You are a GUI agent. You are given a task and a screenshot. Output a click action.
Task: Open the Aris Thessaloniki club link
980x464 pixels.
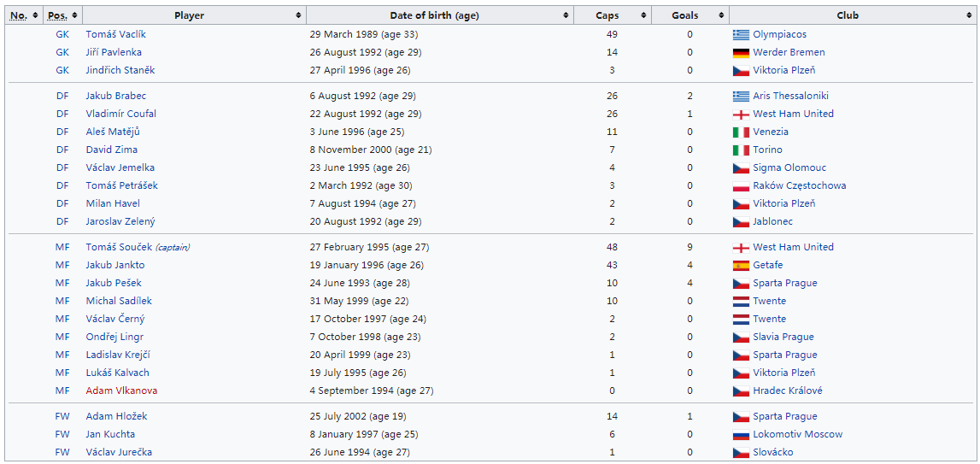(x=790, y=97)
